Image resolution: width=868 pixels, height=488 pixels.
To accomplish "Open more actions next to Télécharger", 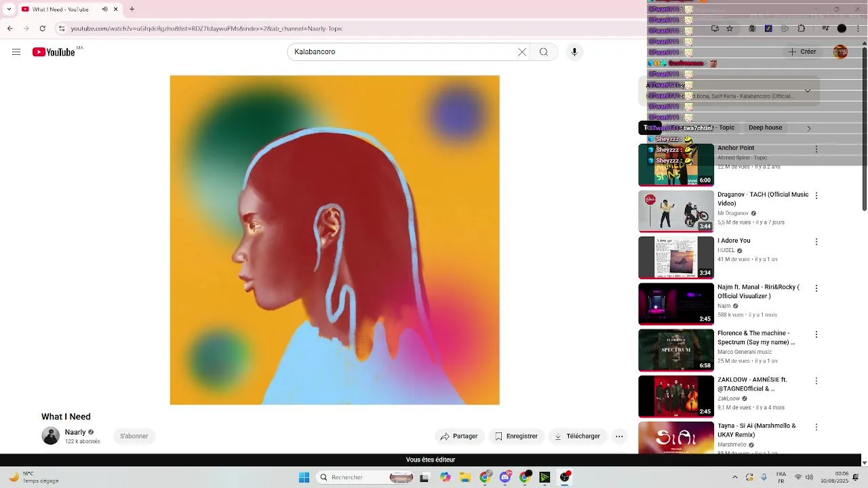I will click(x=619, y=436).
